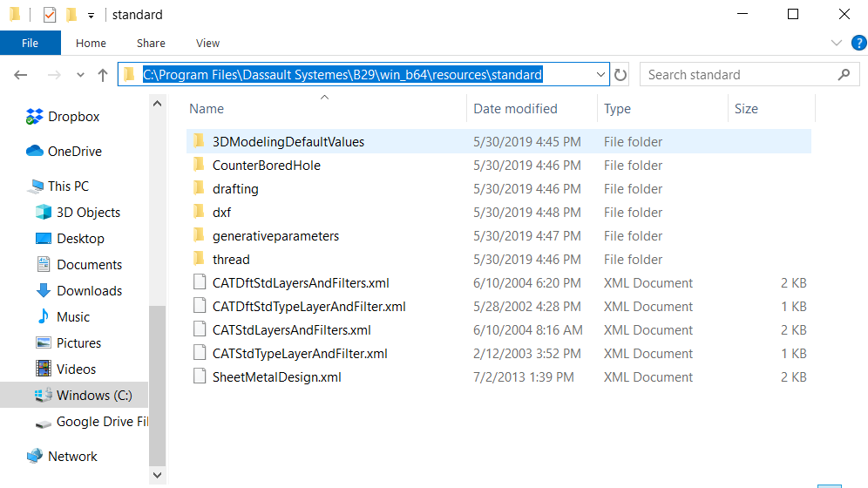Screen dimensions: 868x488
Task: Open Dropbox in navigation pane
Action: pyautogui.click(x=63, y=117)
